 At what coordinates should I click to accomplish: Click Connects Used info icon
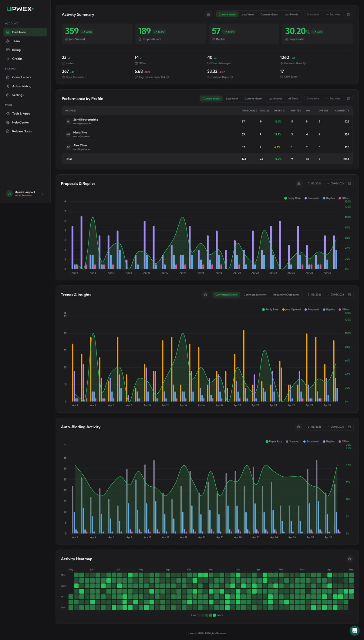pos(305,63)
